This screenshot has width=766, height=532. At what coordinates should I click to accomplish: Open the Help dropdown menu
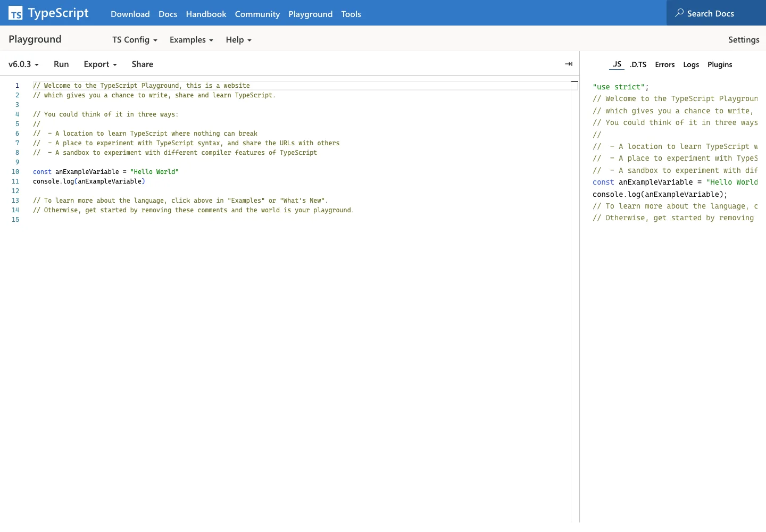point(238,40)
